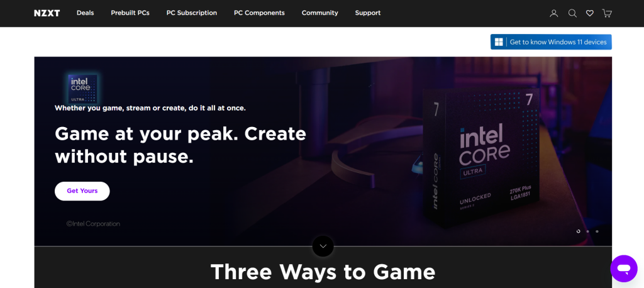Expand the PC Components menu
The width and height of the screenshot is (644, 288).
pyautogui.click(x=259, y=13)
